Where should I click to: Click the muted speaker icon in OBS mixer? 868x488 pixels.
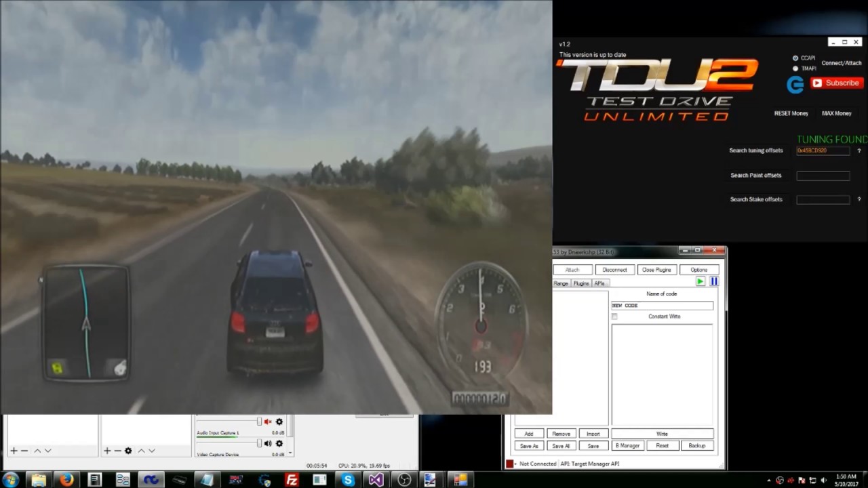coord(268,422)
